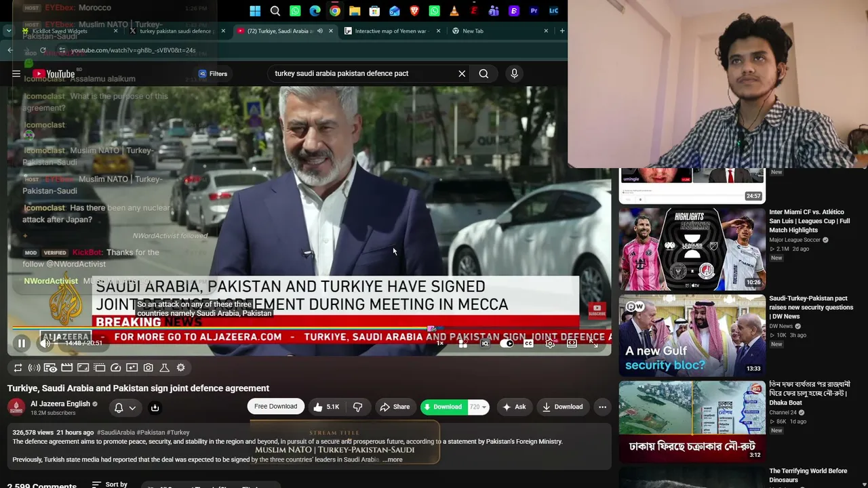The height and width of the screenshot is (488, 868).
Task: Click the flask icon below the video
Action: pos(165,367)
